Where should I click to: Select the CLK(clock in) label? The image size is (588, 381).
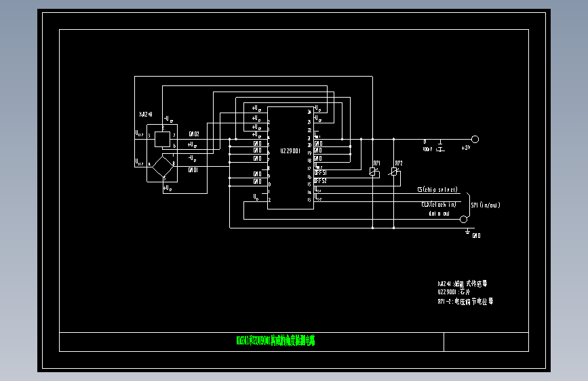(x=439, y=204)
